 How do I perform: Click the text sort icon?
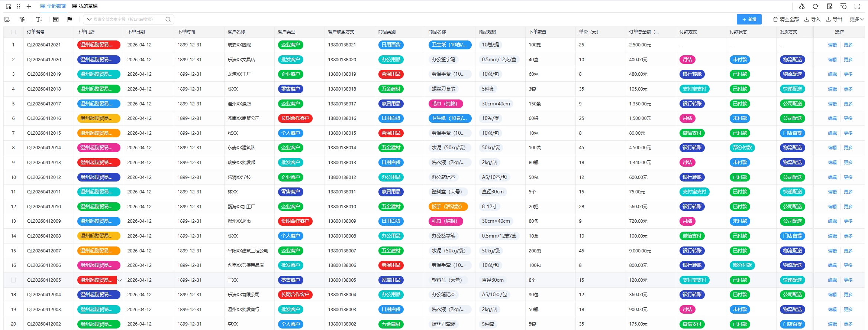(39, 19)
